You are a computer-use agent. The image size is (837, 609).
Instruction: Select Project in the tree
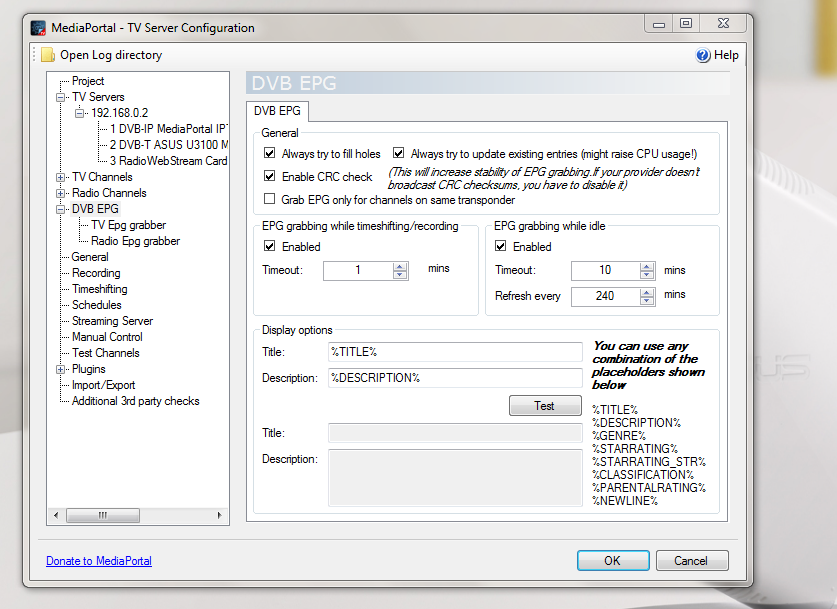pyautogui.click(x=88, y=81)
